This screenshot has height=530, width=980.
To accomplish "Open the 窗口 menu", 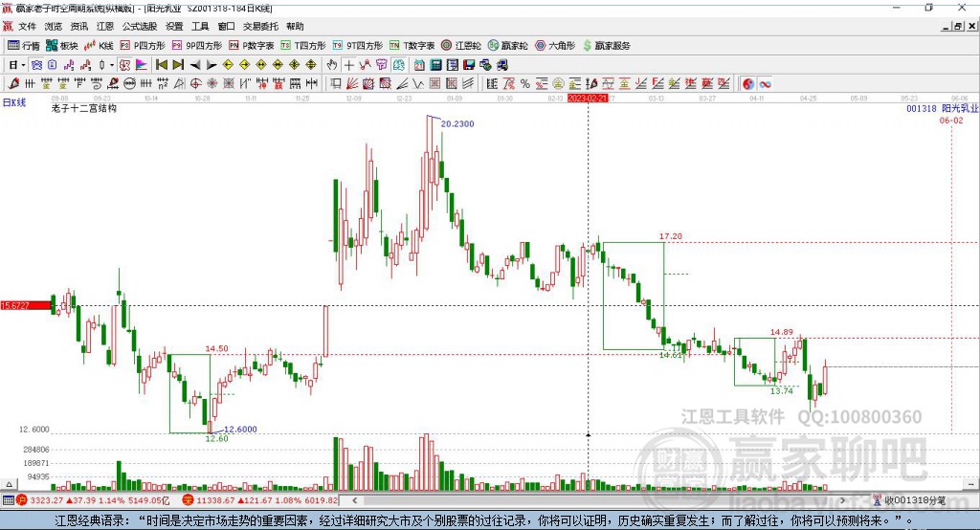I will [226, 26].
